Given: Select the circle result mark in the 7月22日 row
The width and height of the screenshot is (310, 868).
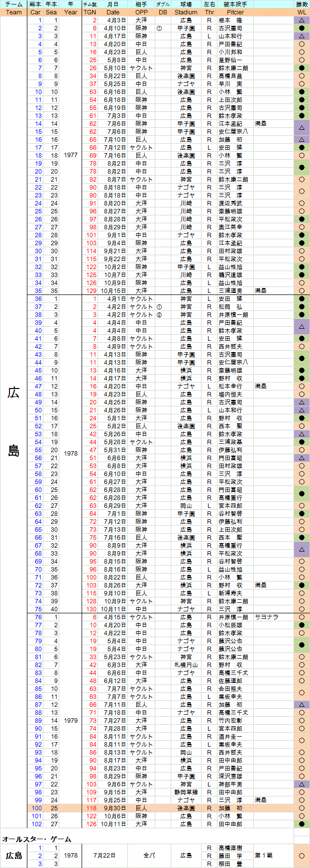Looking at the screenshot, I should (x=302, y=856).
